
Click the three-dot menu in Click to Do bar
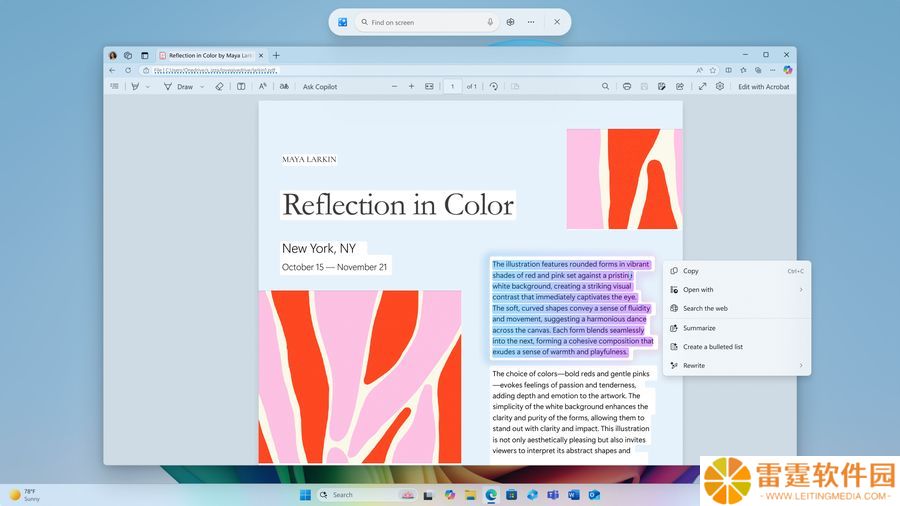[x=531, y=22]
